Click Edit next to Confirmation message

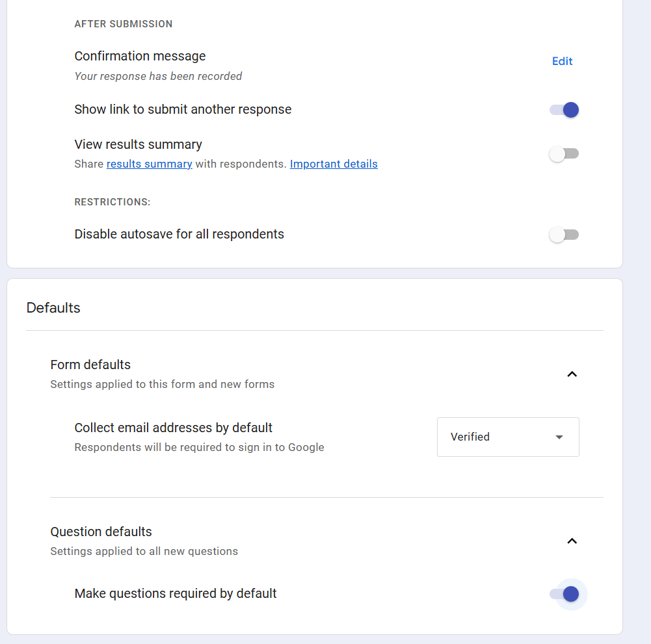[x=562, y=61]
